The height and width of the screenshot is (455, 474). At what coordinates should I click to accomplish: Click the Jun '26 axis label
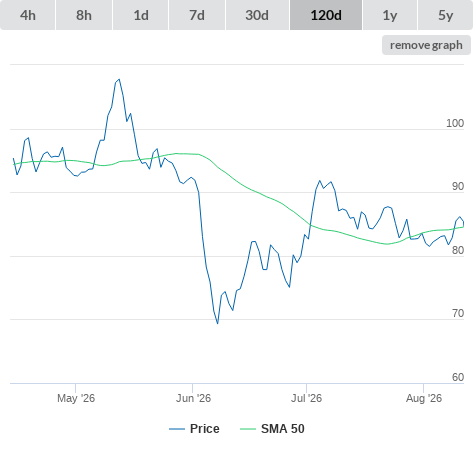(x=193, y=398)
